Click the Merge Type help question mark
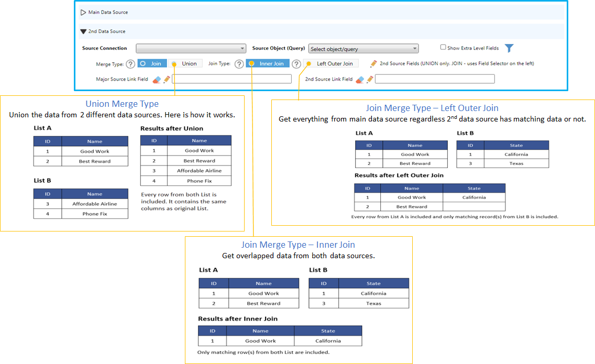Image resolution: width=595 pixels, height=364 pixels. (130, 64)
